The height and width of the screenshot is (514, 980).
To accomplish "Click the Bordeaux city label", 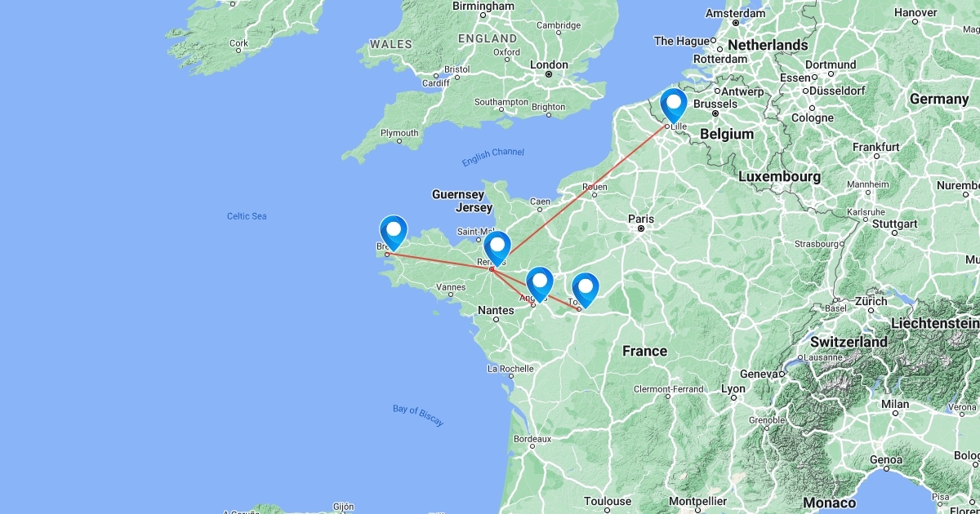I will coord(532,439).
